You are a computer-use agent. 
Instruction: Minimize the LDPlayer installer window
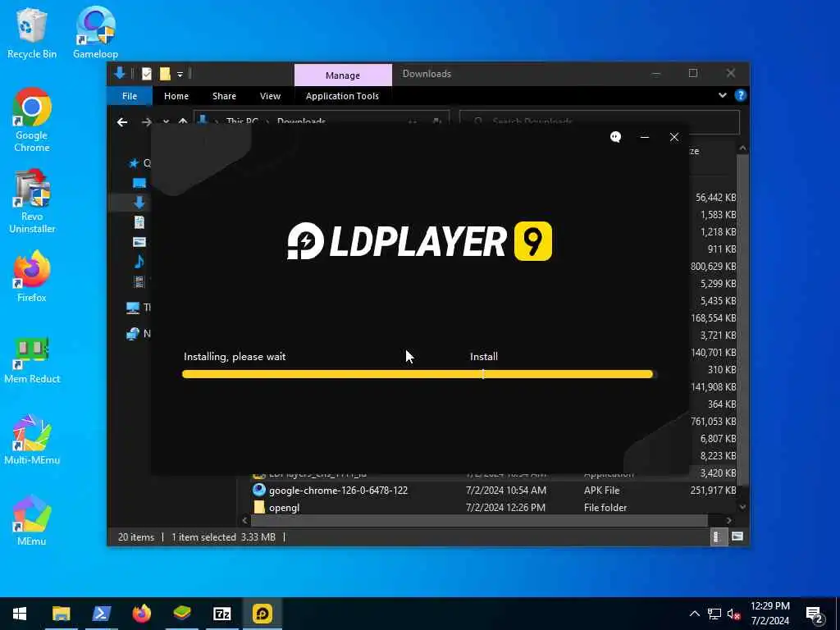pyautogui.click(x=645, y=137)
